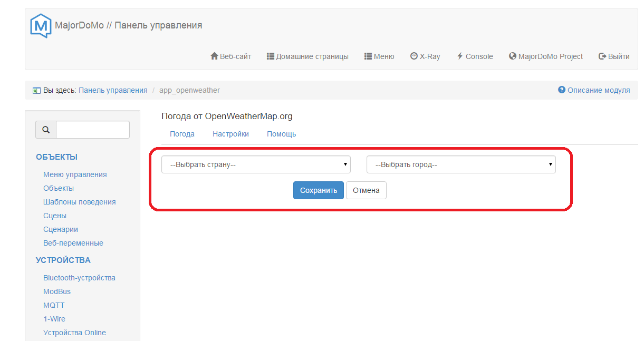The image size is (644, 341).
Task: Click the Отмена button
Action: click(x=366, y=190)
